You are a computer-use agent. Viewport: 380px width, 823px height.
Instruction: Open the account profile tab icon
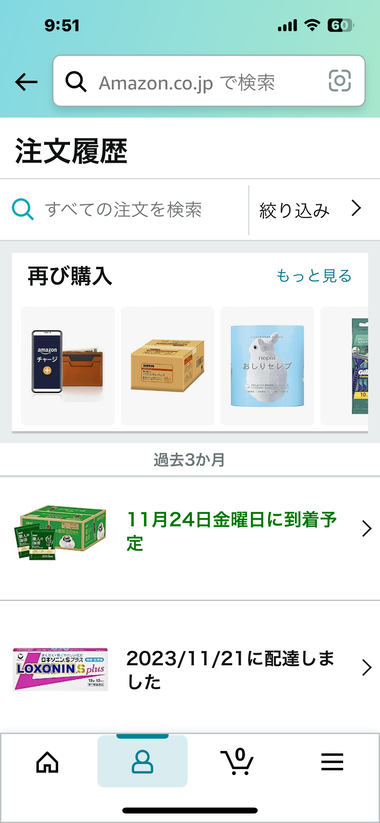point(142,762)
